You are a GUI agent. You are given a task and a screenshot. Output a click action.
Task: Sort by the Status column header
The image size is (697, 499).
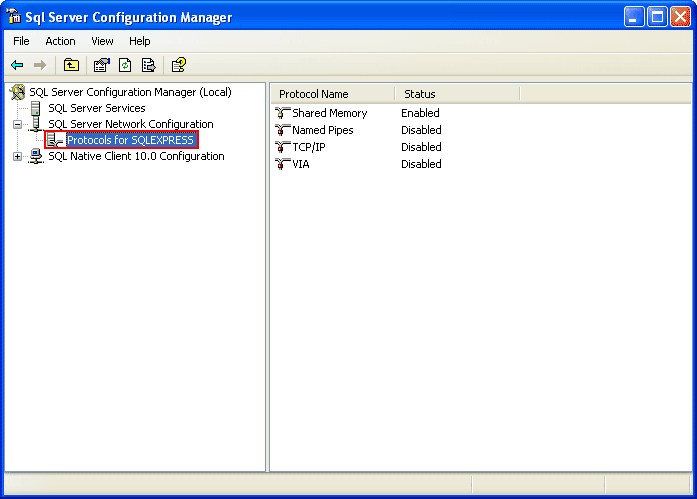pyautogui.click(x=456, y=94)
